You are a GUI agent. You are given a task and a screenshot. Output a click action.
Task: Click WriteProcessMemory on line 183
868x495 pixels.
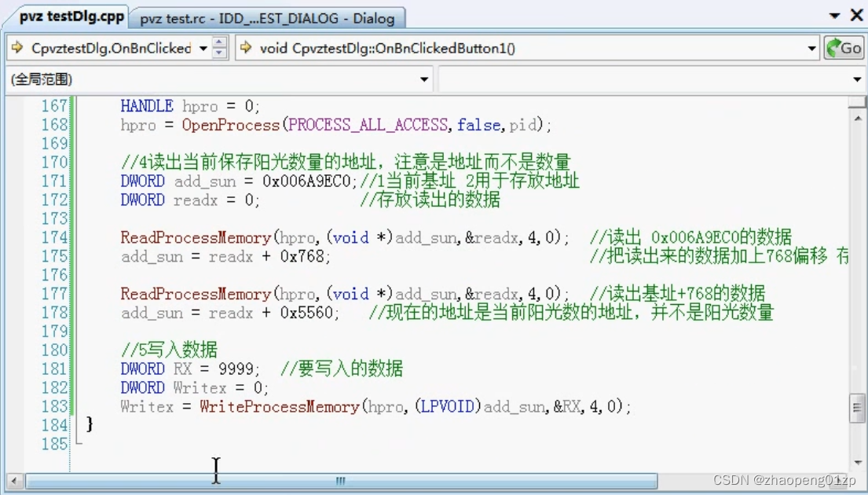coord(280,406)
